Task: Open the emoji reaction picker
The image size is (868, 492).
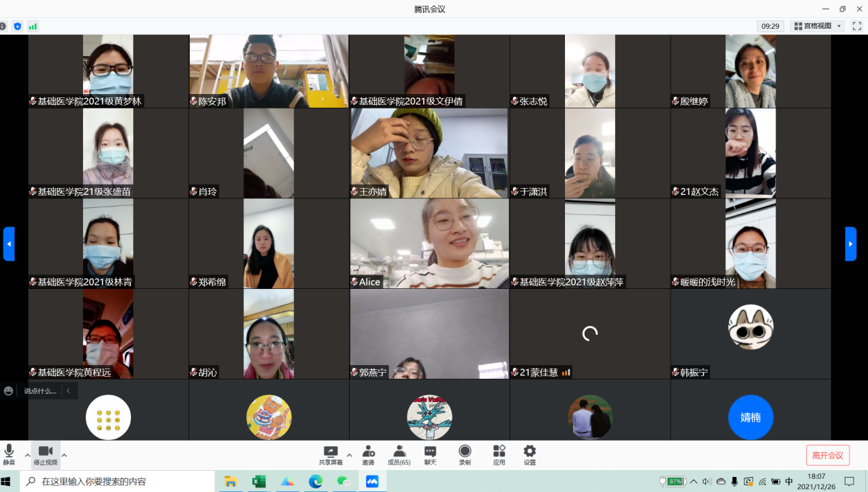Action: (x=8, y=390)
